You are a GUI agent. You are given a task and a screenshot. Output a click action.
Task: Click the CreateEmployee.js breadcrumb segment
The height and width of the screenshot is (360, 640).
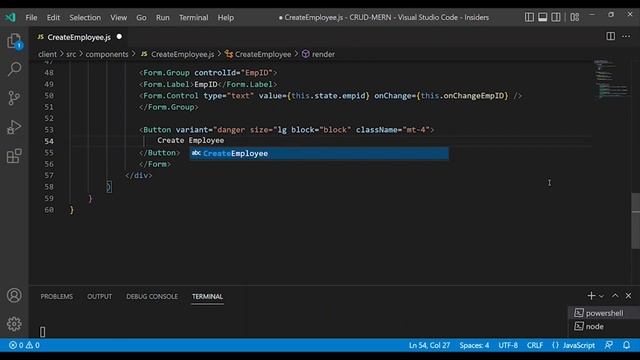point(178,54)
